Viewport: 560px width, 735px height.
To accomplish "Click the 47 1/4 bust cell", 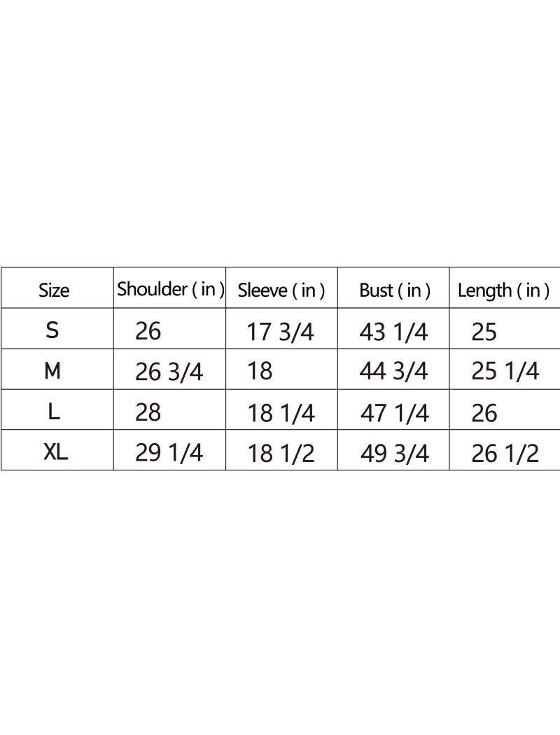I will [x=394, y=413].
